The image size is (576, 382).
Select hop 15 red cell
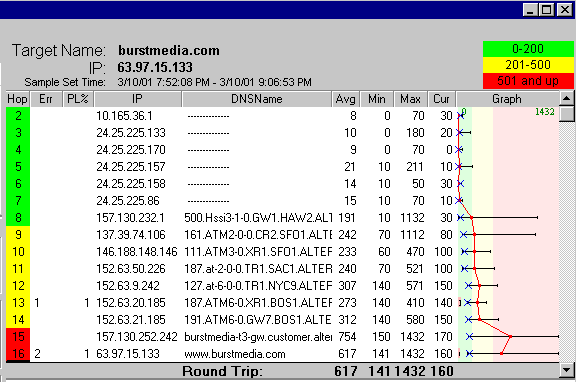(18, 336)
